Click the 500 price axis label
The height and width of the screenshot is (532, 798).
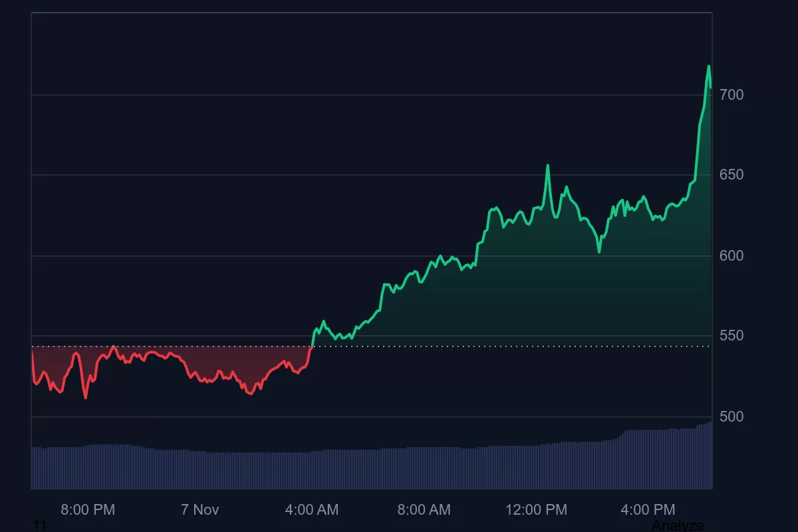click(731, 416)
